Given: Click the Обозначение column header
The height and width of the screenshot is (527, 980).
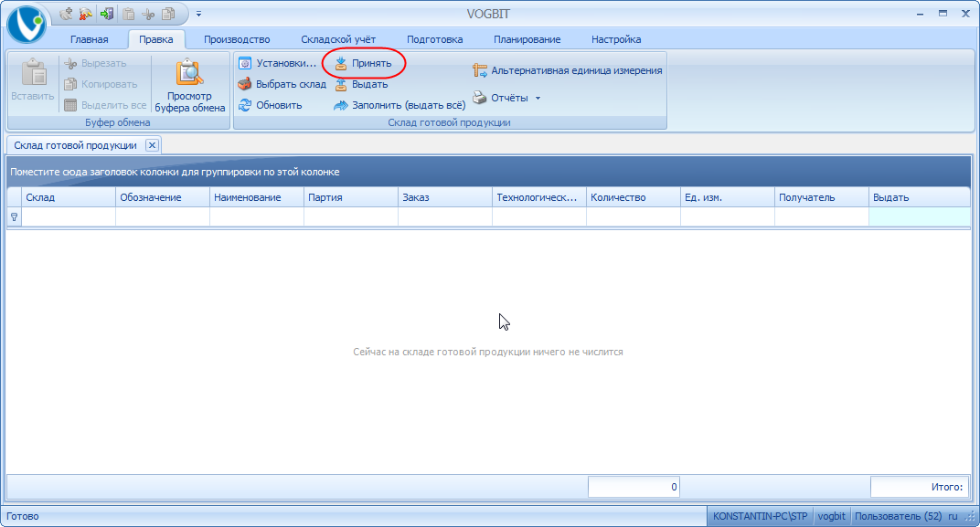Looking at the screenshot, I should pyautogui.click(x=162, y=197).
